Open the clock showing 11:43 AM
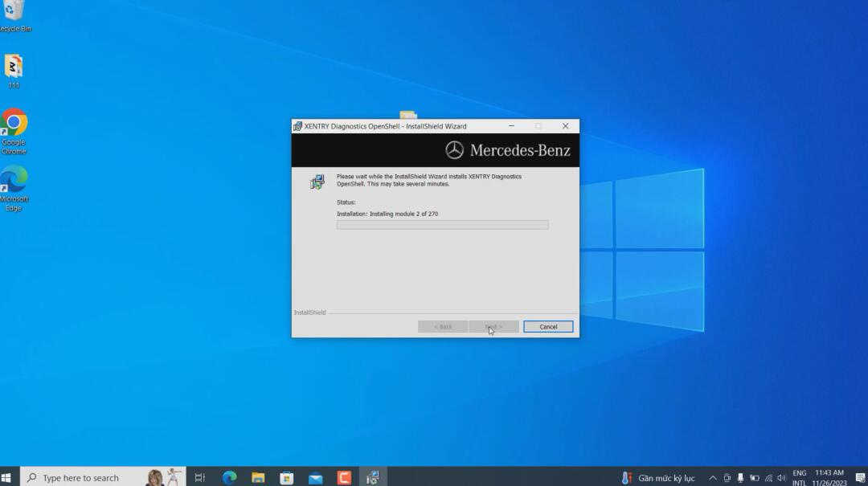This screenshot has height=486, width=868. point(829,478)
